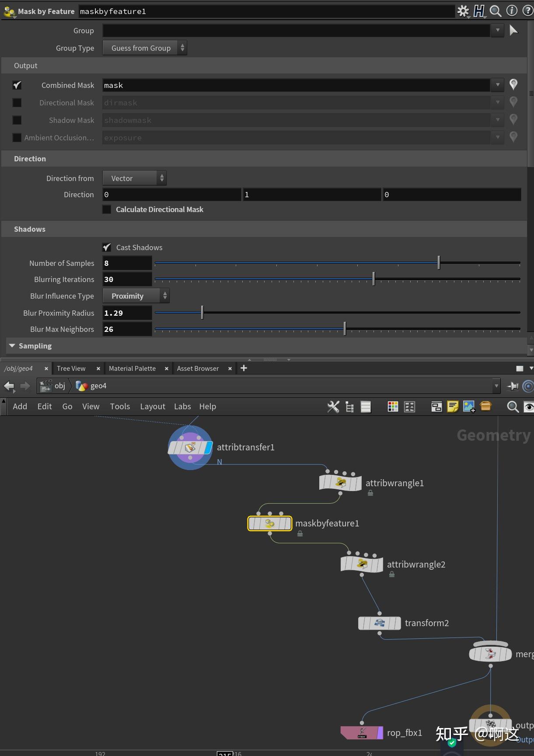The width and height of the screenshot is (534, 756).
Task: Toggle Cast Shadows checkbox
Action: [x=107, y=247]
